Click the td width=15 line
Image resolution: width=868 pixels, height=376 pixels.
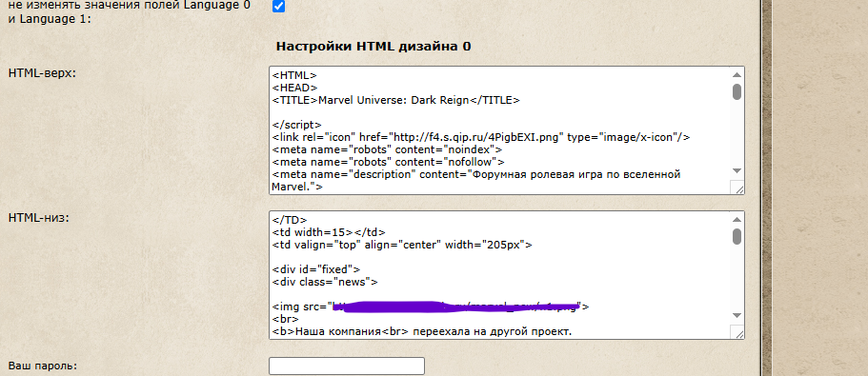(x=329, y=232)
